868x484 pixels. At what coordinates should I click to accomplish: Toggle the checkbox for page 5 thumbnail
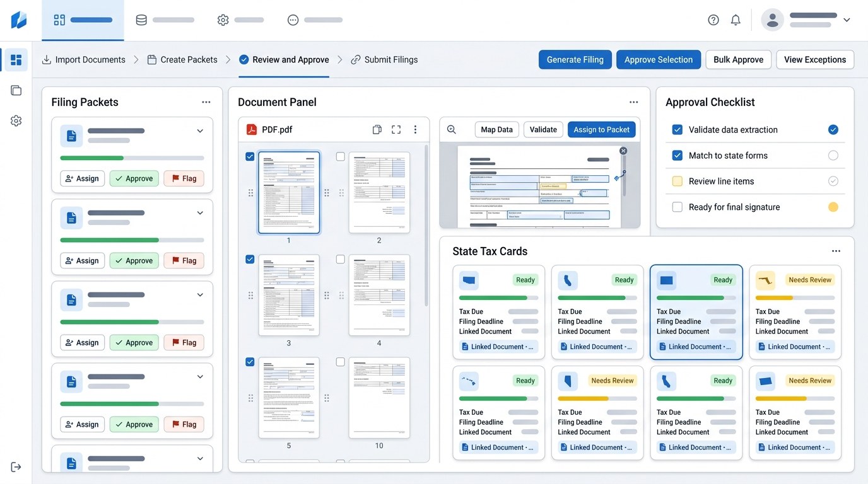click(x=250, y=362)
